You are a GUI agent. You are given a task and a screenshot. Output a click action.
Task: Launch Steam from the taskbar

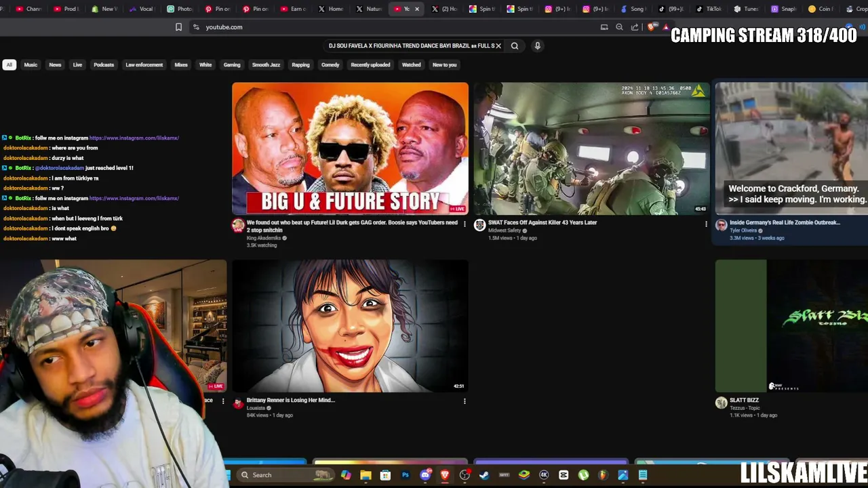coord(484,475)
